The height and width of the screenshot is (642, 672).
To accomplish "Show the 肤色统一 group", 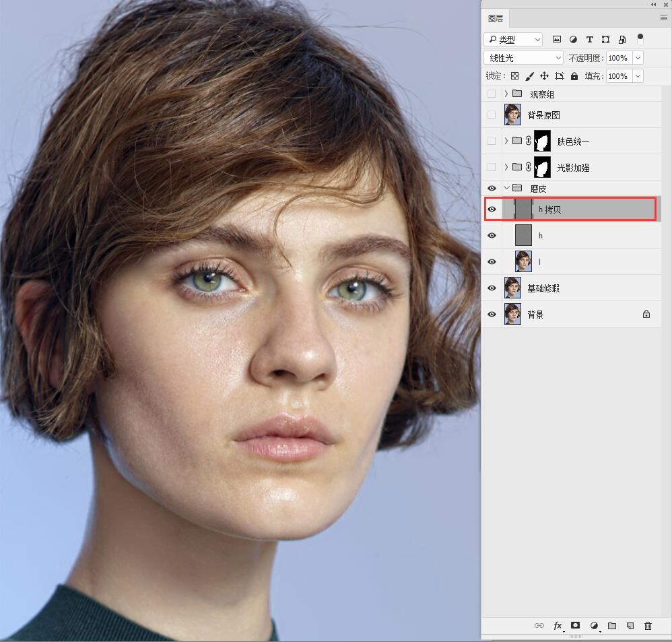I will click(492, 141).
